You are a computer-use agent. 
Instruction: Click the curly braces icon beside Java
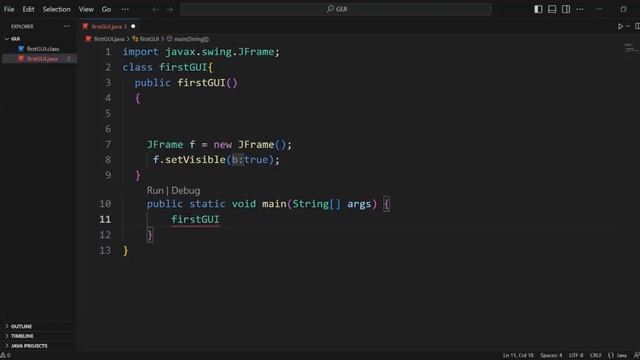[611, 355]
